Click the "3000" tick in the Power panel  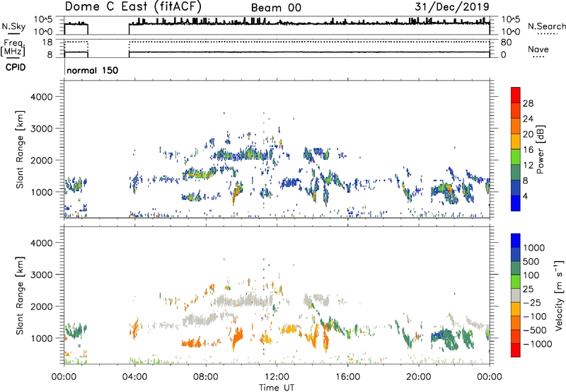[x=41, y=129]
